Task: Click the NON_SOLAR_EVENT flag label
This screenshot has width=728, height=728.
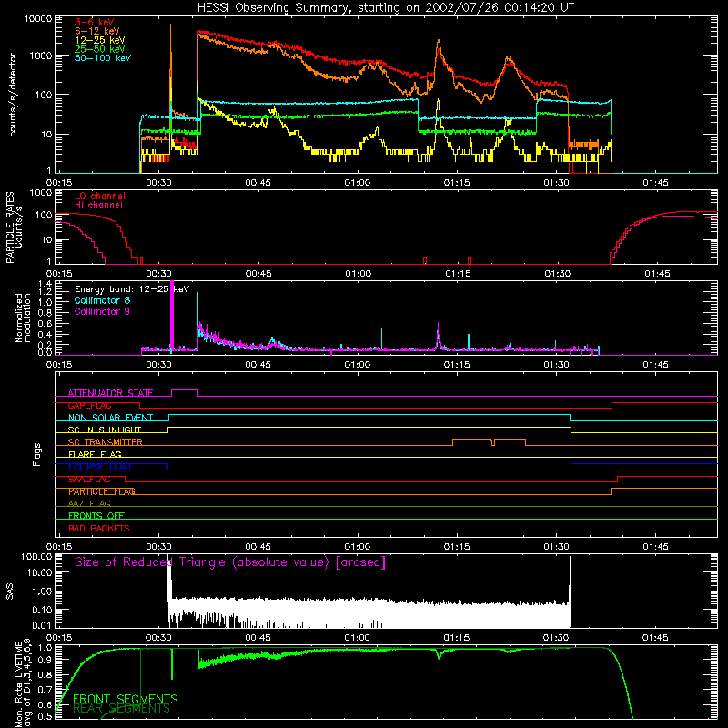Action: click(110, 418)
